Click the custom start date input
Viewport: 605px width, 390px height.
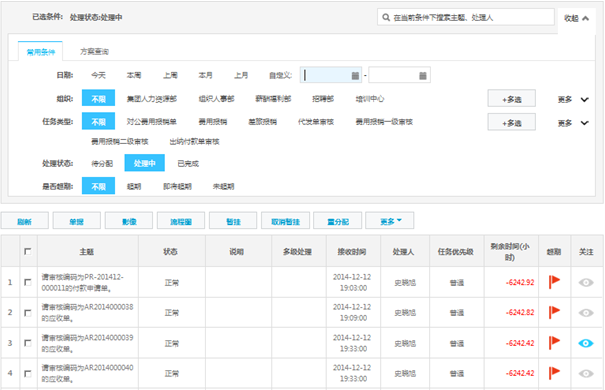click(331, 75)
